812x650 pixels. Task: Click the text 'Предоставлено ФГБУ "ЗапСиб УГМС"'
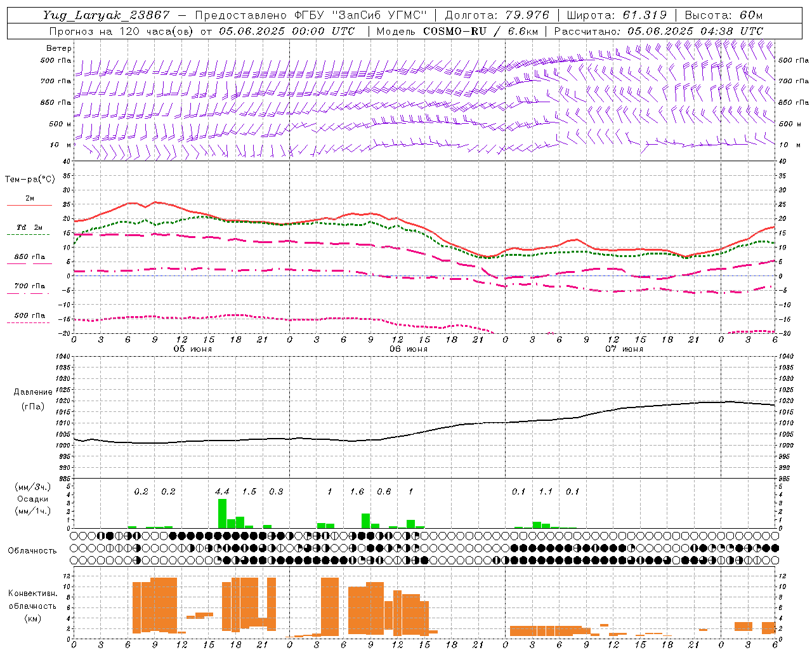coord(311,15)
